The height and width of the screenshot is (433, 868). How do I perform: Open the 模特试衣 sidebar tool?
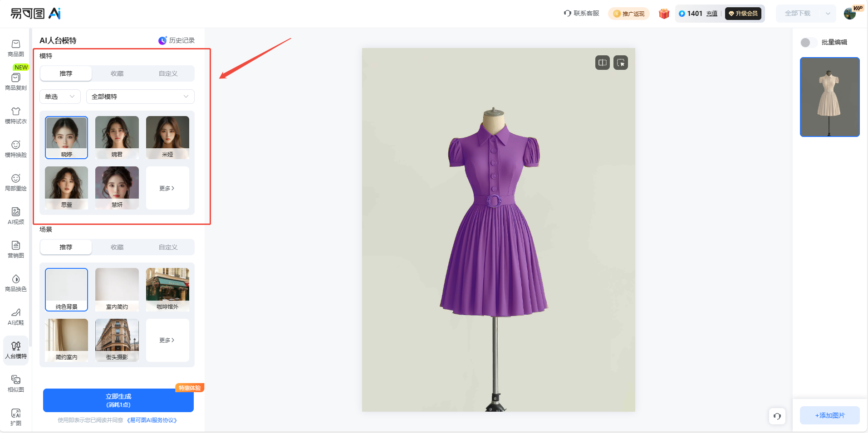pos(16,115)
